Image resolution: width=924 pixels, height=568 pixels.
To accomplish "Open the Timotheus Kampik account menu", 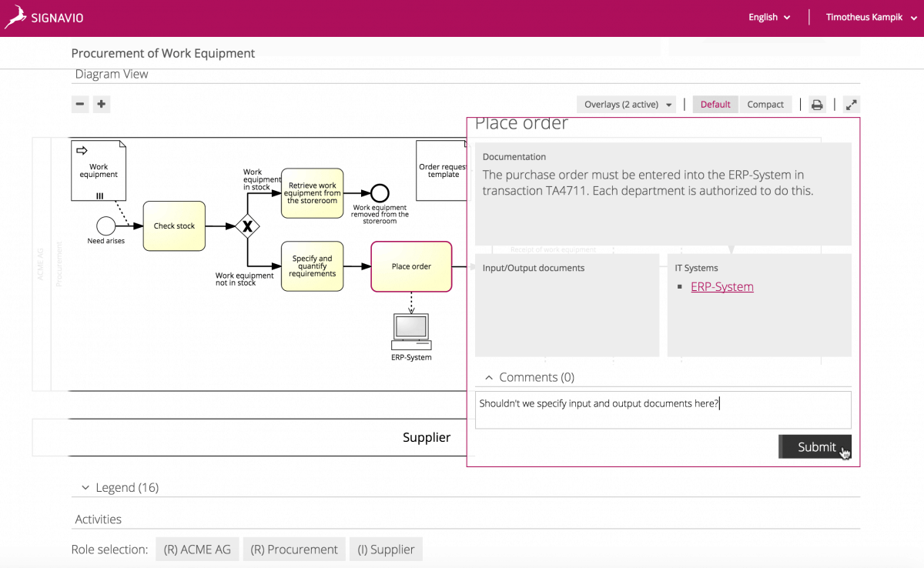I will click(x=869, y=16).
